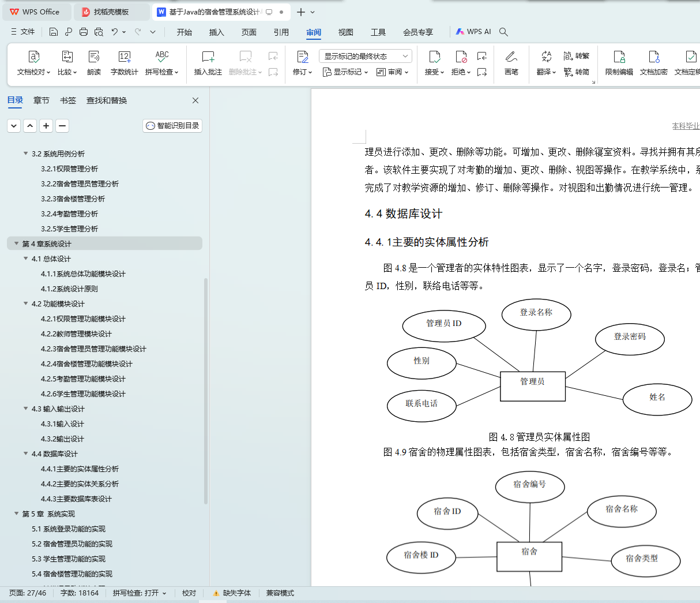Open the 显示标记 dropdown menu
The image size is (700, 603).
pyautogui.click(x=345, y=72)
